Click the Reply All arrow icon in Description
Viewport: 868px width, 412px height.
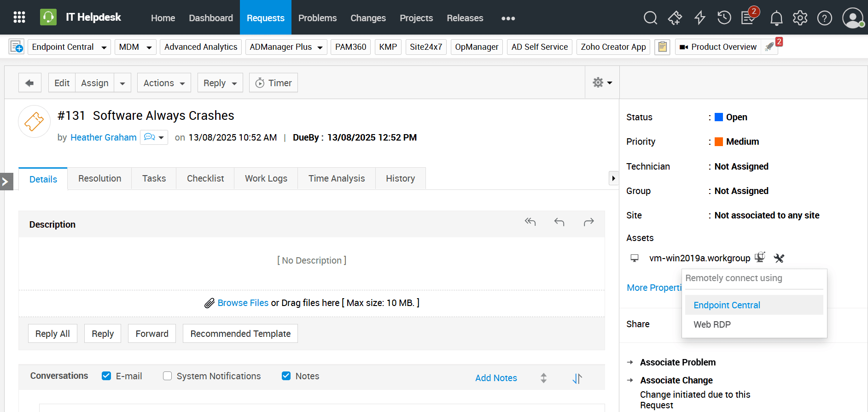point(530,222)
